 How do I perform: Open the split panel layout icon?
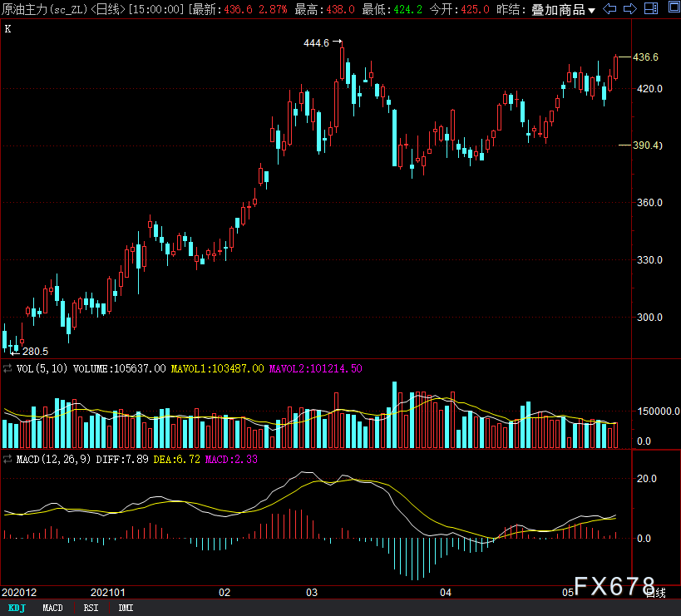tap(649, 9)
